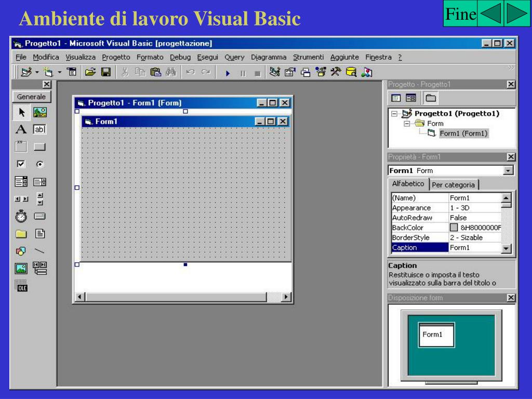Click the Cut scissors icon
Image resolution: width=532 pixels, height=399 pixels.
point(125,72)
